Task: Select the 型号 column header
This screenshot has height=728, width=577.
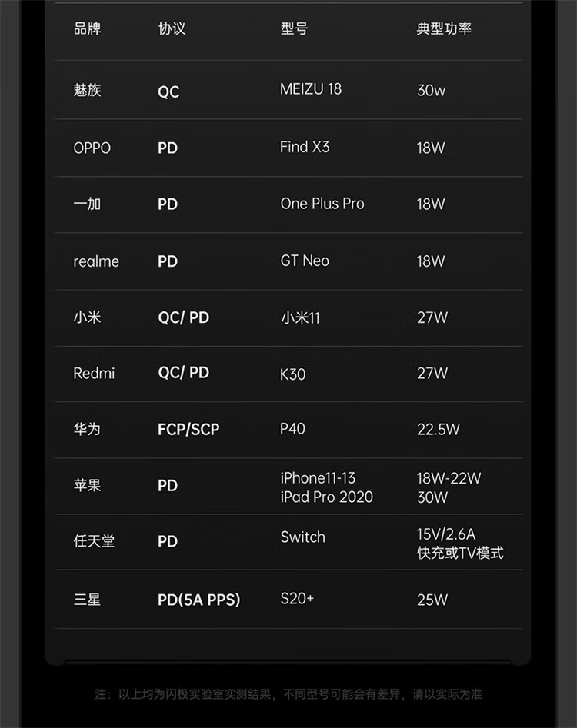Action: 294,29
